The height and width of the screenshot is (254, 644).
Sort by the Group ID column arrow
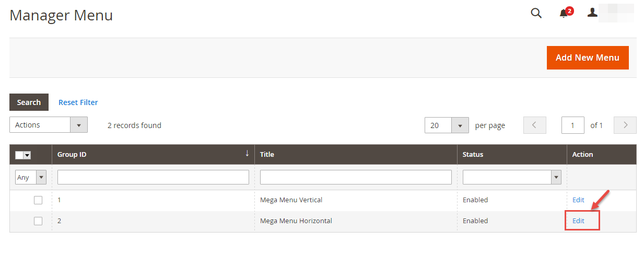click(x=247, y=154)
